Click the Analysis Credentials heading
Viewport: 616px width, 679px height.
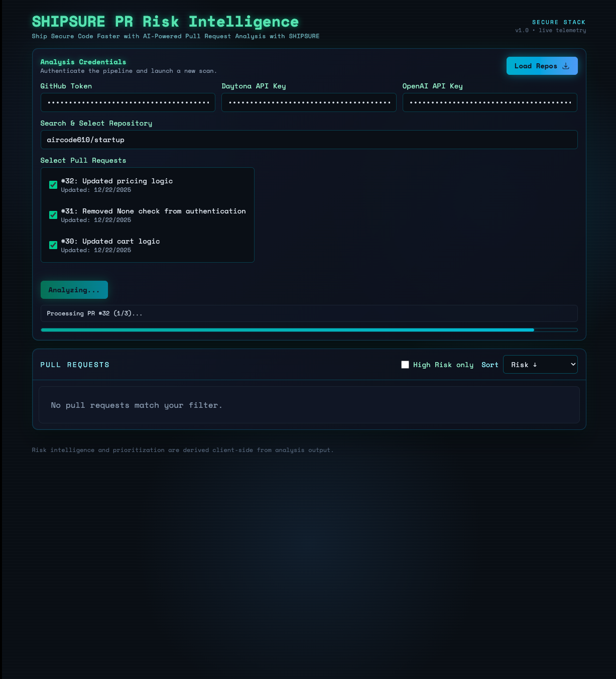click(x=83, y=62)
